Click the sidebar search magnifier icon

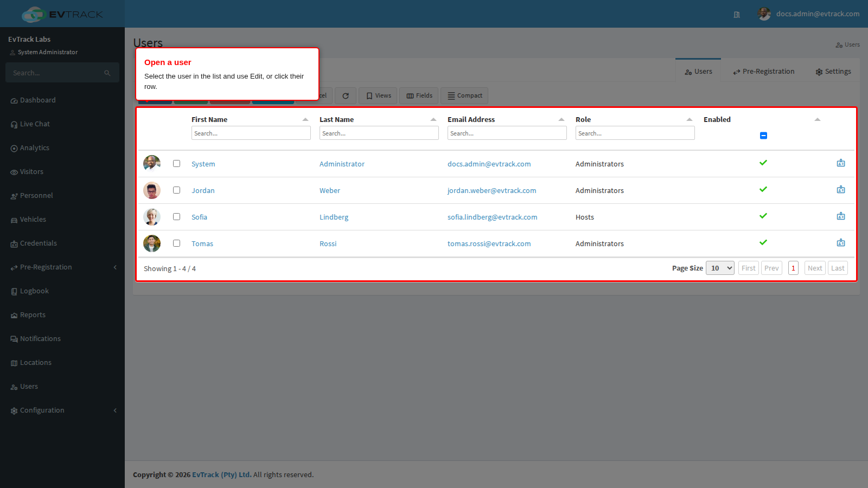pos(107,73)
